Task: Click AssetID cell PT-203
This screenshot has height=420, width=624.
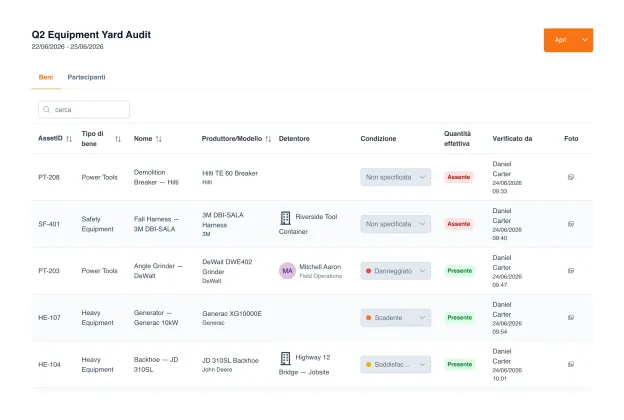Action: pyautogui.click(x=49, y=271)
